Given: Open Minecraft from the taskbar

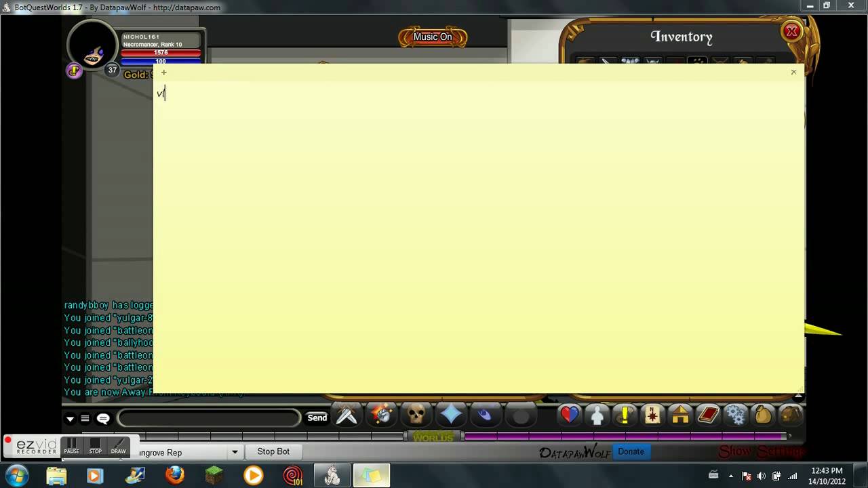Looking at the screenshot, I should click(x=214, y=476).
